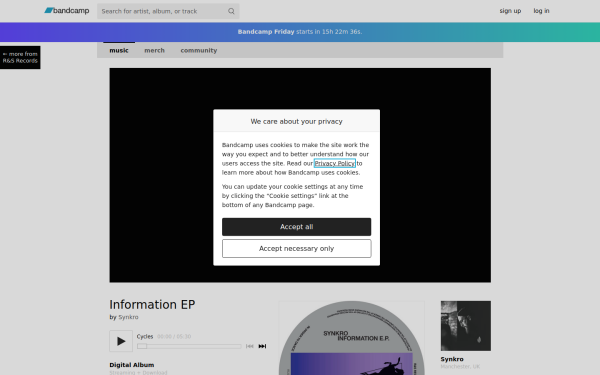Open the Privacy Policy link
Screen dimensions: 600x375
pyautogui.click(x=334, y=163)
